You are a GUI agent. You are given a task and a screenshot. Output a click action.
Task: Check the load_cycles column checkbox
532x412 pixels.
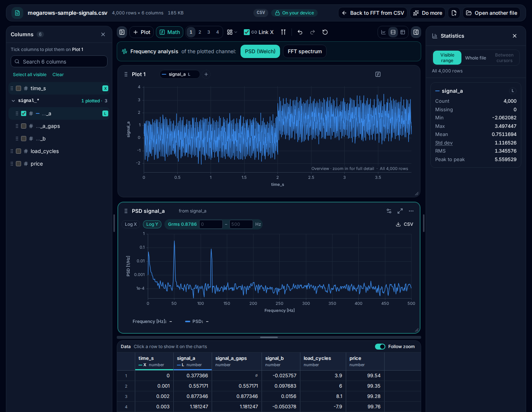(x=18, y=151)
